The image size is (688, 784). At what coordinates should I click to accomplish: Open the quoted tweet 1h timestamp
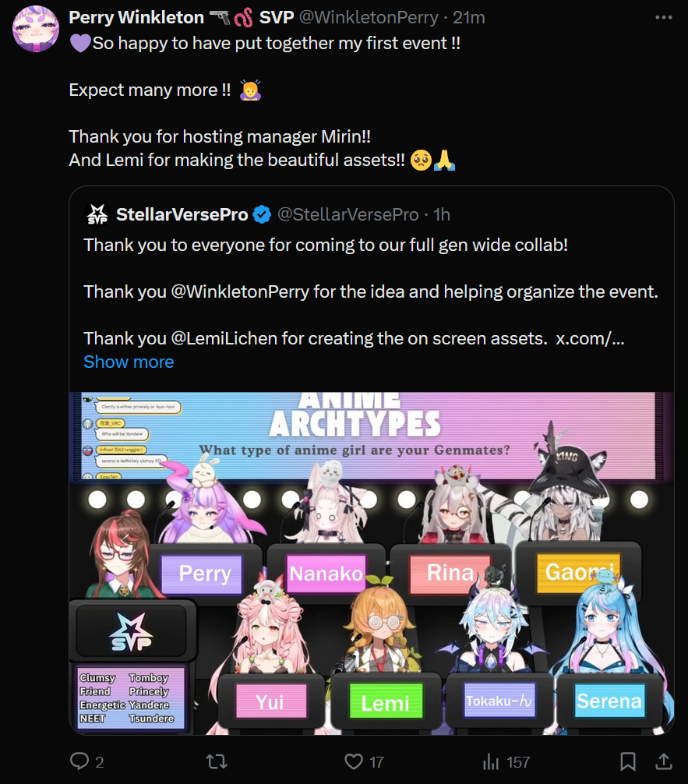point(442,214)
